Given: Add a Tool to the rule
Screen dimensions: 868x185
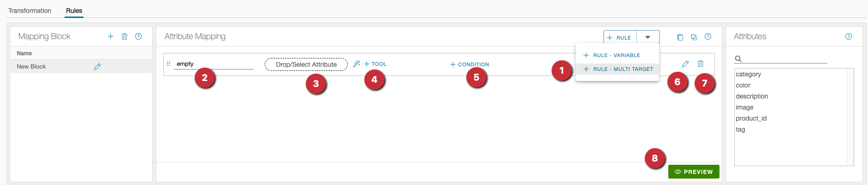Looking at the screenshot, I should point(375,64).
